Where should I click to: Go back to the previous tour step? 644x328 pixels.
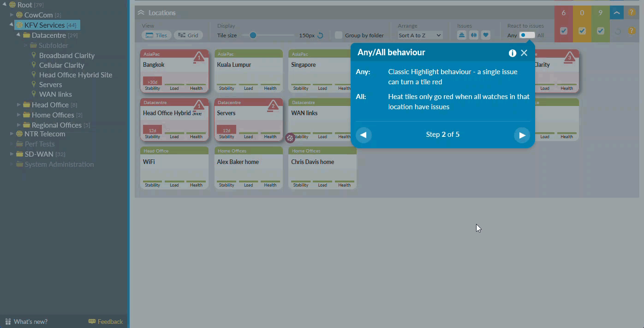364,135
